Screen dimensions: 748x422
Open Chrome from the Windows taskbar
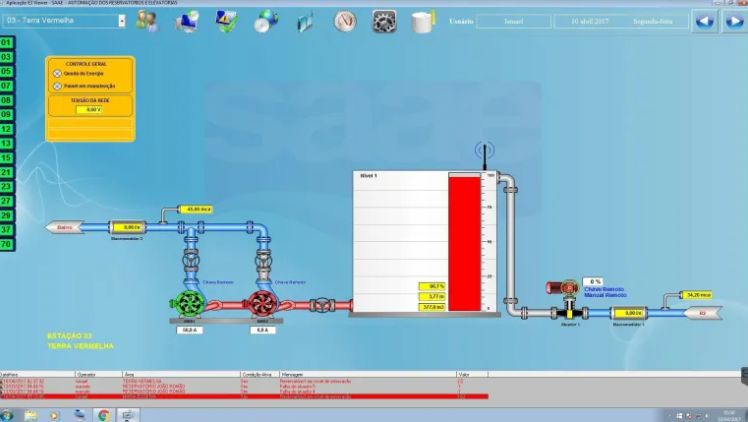(103, 415)
